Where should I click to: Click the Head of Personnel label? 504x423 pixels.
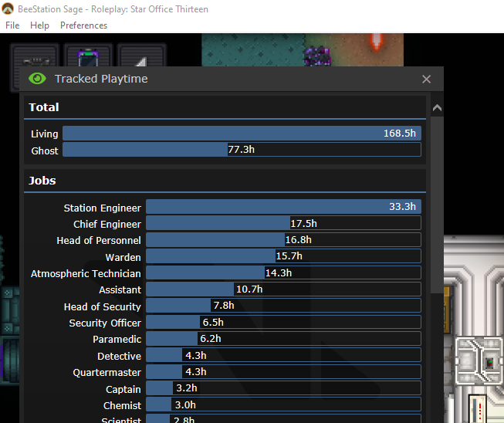click(x=99, y=240)
